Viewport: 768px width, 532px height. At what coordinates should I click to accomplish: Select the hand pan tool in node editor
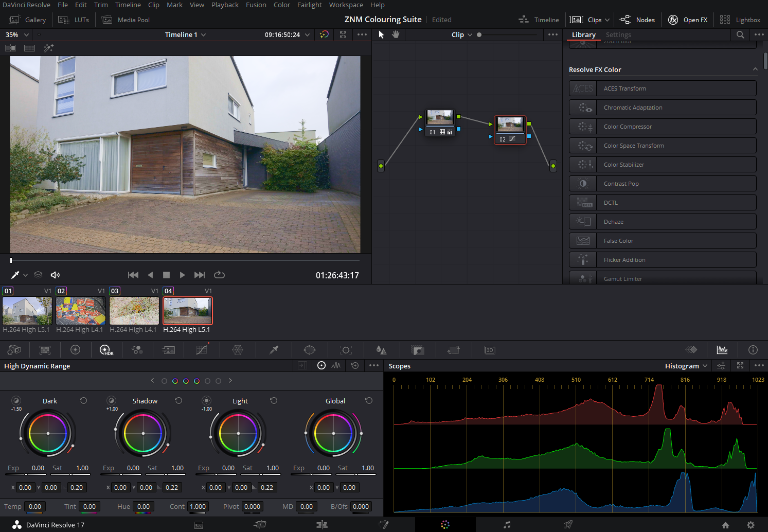[396, 34]
